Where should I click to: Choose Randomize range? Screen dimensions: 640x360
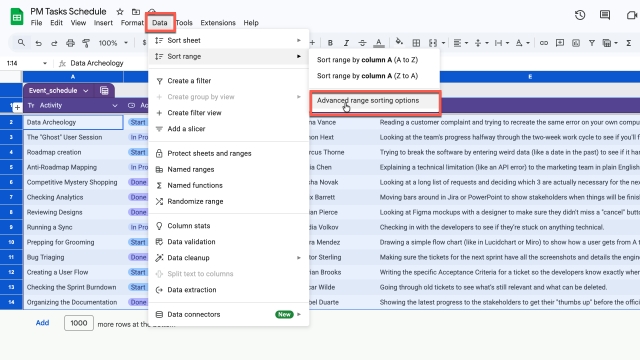click(229, 201)
